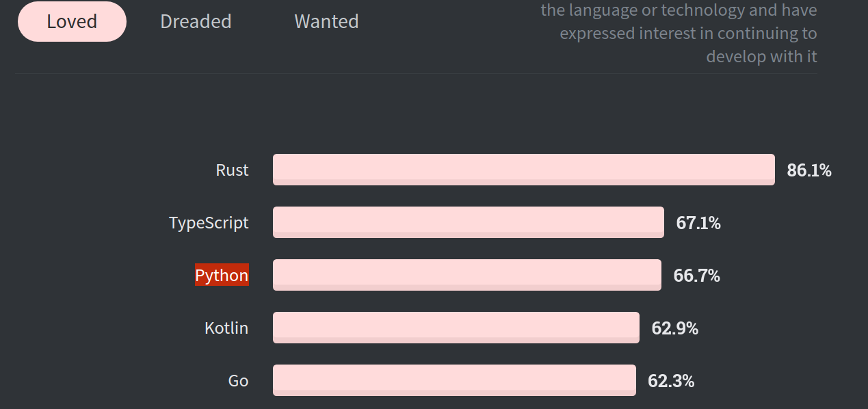This screenshot has height=409, width=868.
Task: Click the Rust bar in the chart
Action: click(x=524, y=170)
